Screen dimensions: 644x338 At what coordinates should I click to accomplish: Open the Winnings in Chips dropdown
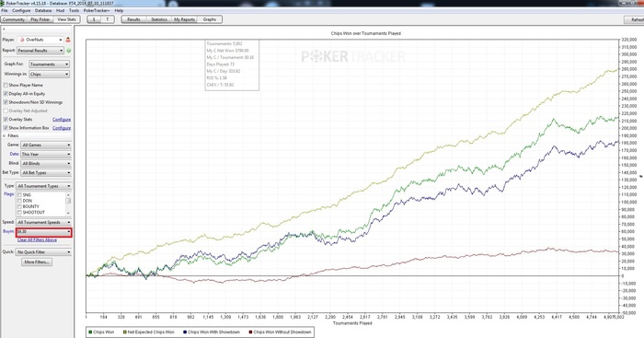50,75
